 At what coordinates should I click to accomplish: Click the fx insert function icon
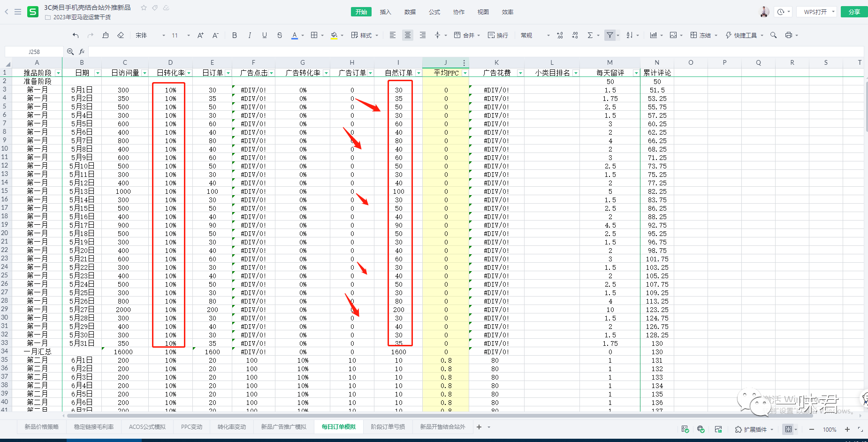tap(82, 52)
